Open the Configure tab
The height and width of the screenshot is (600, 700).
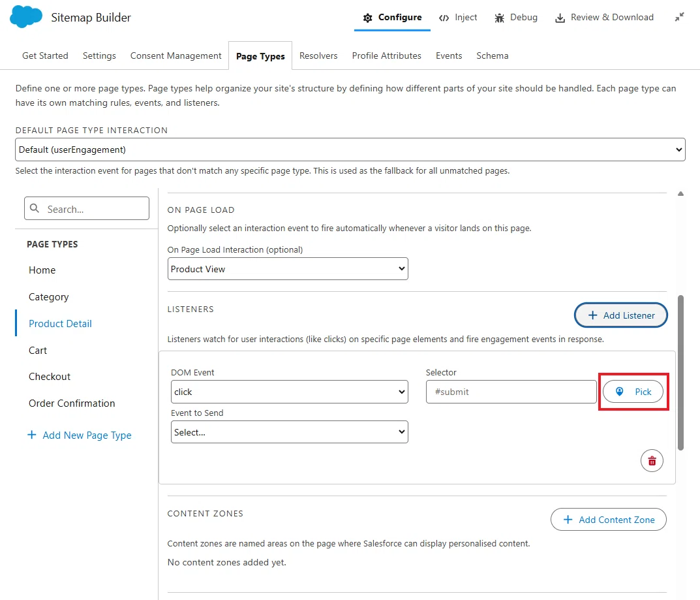(393, 18)
